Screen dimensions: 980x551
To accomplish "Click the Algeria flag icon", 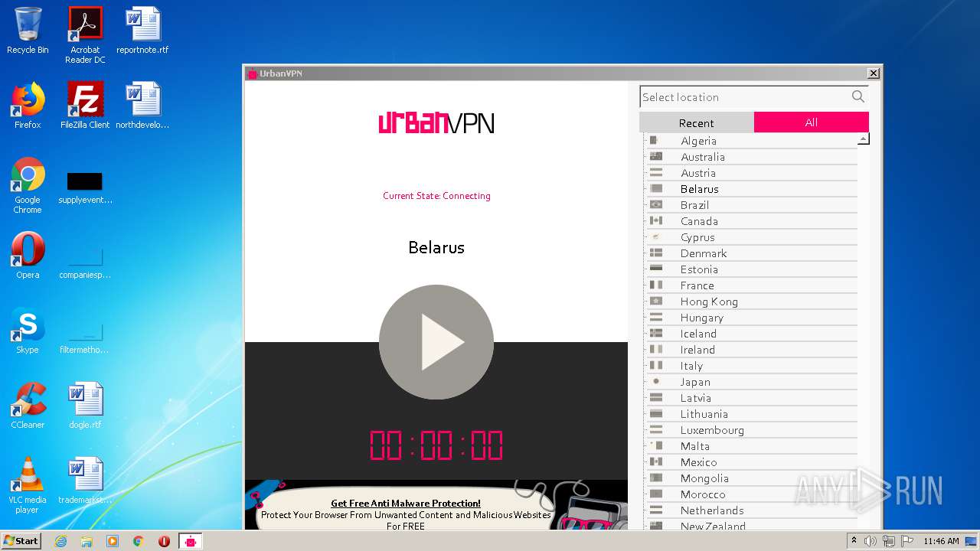I will 655,140.
